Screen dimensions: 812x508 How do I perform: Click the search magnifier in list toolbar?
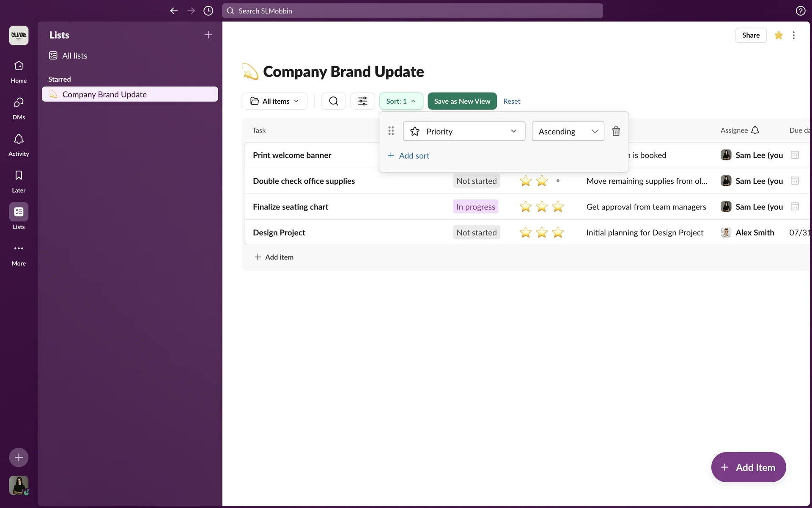pyautogui.click(x=333, y=101)
